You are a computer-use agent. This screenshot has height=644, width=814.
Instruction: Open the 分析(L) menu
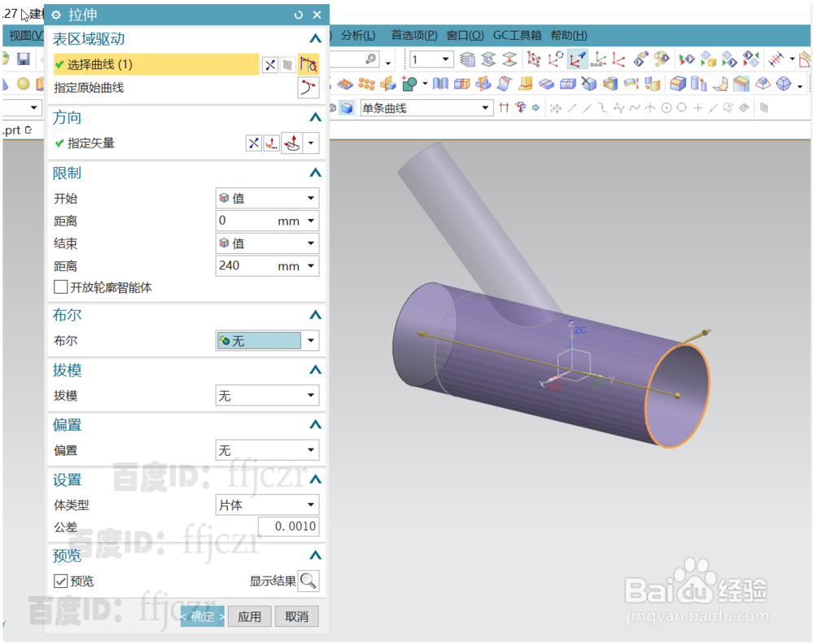click(x=358, y=35)
